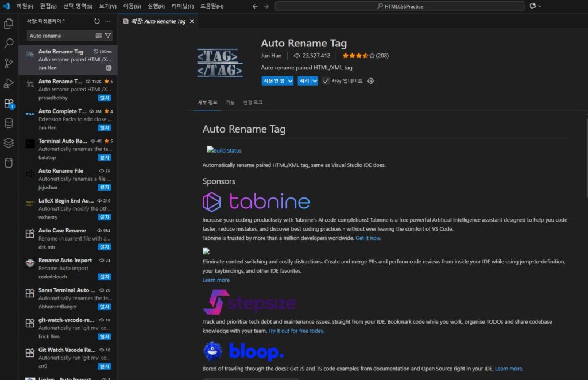This screenshot has height=380, width=588.
Task: Click the clear search input icon
Action: pos(99,36)
